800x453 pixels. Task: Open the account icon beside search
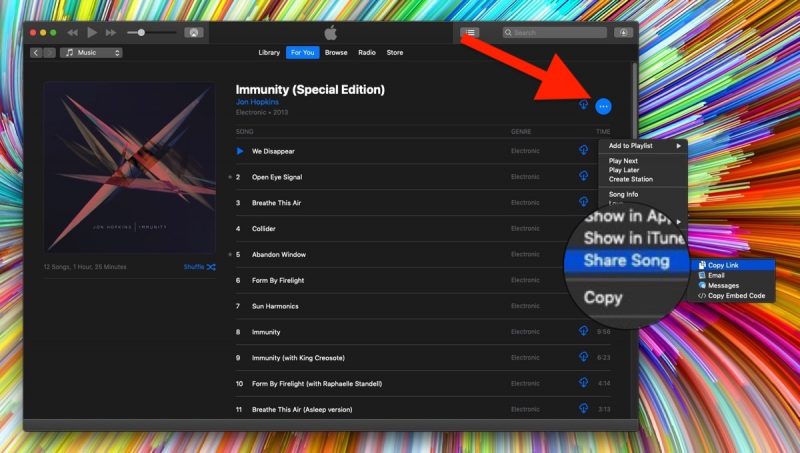pyautogui.click(x=624, y=33)
